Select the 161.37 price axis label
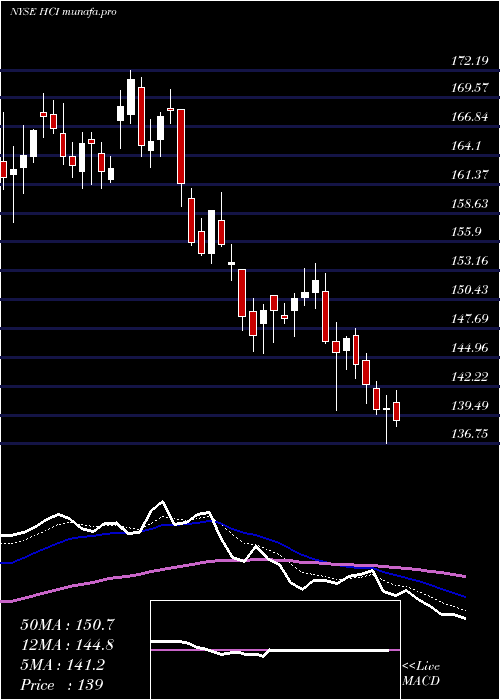500x700 pixels. pyautogui.click(x=470, y=175)
